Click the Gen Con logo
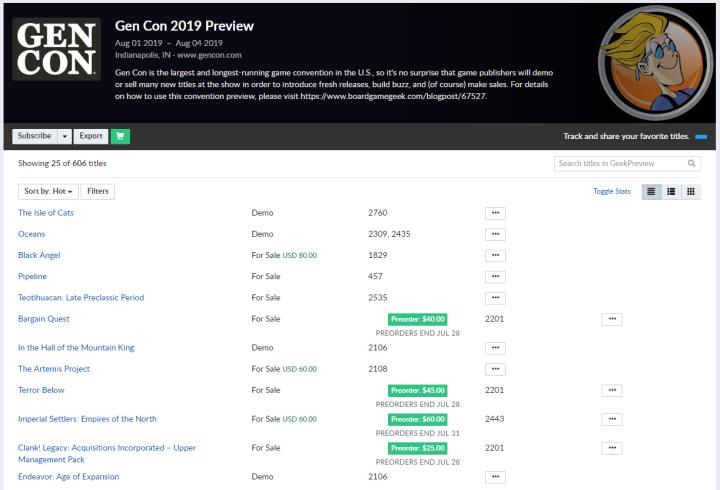The height and width of the screenshot is (490, 720). [x=56, y=49]
